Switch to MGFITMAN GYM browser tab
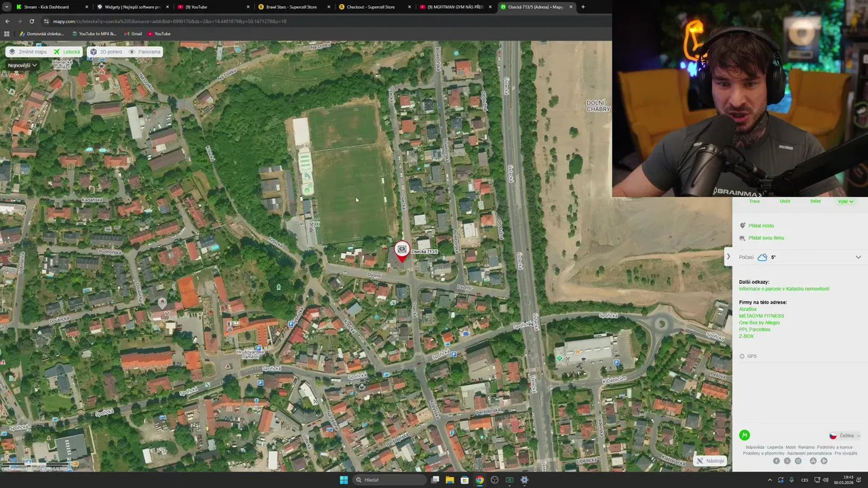Screen dimensions: 868x488 454,7
